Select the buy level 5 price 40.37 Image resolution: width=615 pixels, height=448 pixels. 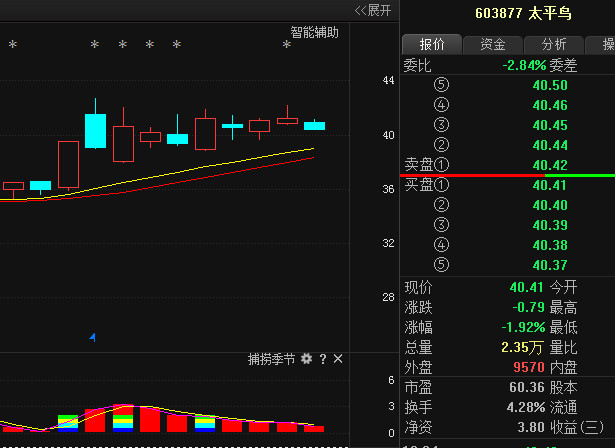coord(550,265)
